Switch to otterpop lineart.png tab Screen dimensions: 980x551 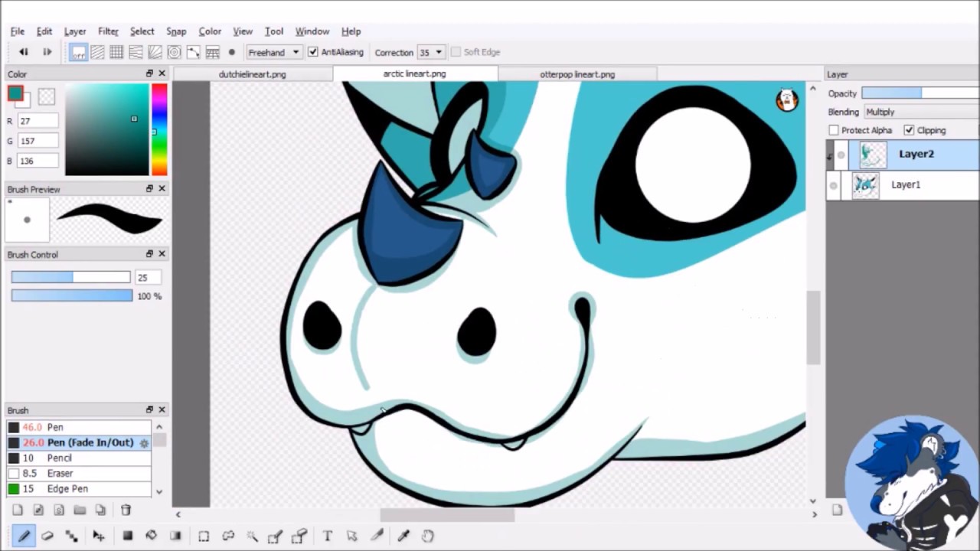pyautogui.click(x=577, y=74)
